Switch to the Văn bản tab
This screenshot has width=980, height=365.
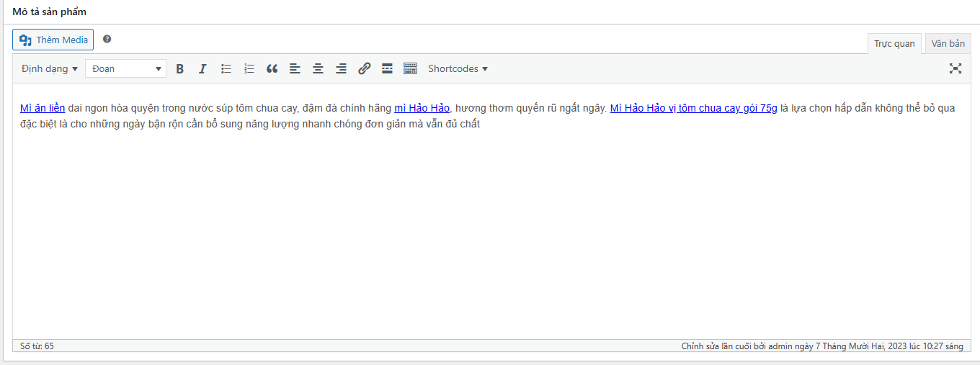point(948,43)
